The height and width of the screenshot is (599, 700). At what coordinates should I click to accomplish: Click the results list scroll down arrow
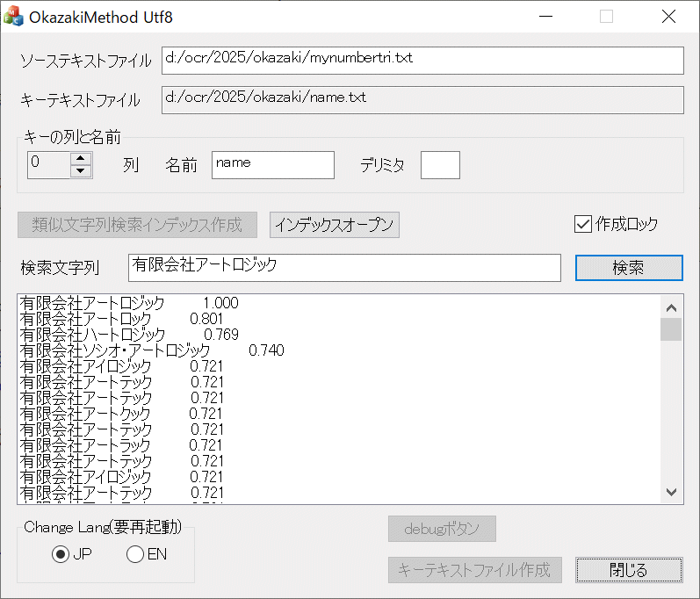tap(671, 492)
